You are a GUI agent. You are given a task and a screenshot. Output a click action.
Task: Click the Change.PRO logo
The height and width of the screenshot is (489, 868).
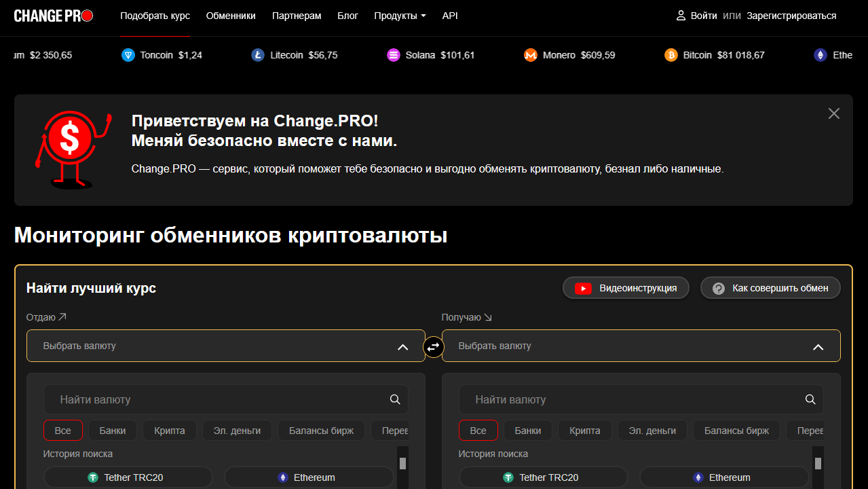pos(54,16)
